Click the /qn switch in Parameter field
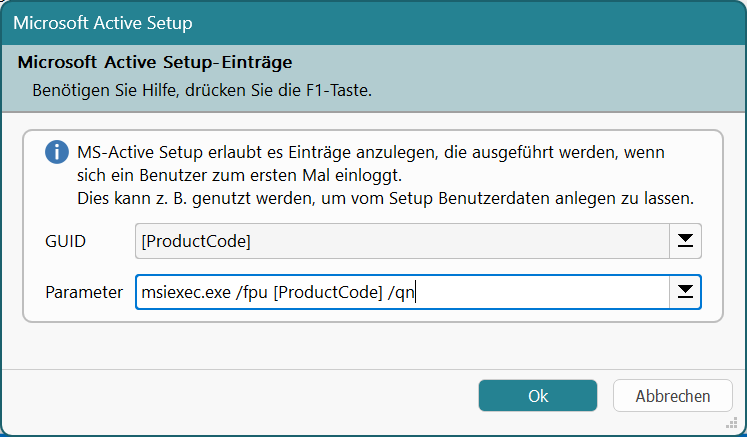The image size is (747, 437). pos(400,292)
